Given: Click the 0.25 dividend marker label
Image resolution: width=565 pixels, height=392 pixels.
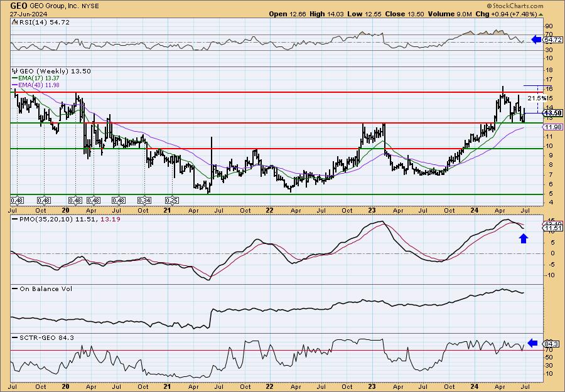Looking at the screenshot, I should 172,200.
